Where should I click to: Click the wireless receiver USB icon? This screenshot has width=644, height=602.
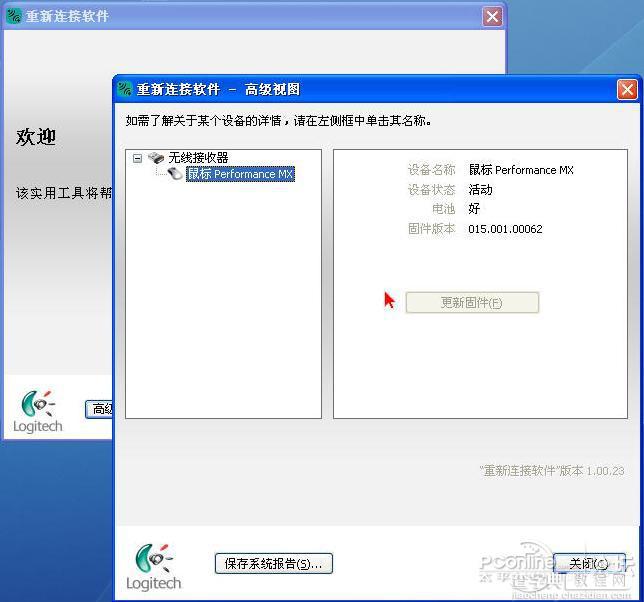[x=156, y=157]
